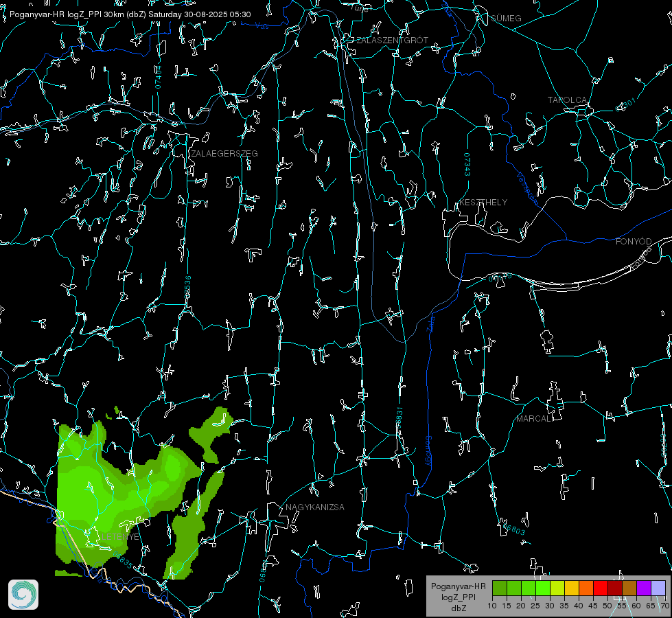Select the 10-15 dBZ dark green swatch
Viewport: 672px width, 618px height.
tap(500, 588)
